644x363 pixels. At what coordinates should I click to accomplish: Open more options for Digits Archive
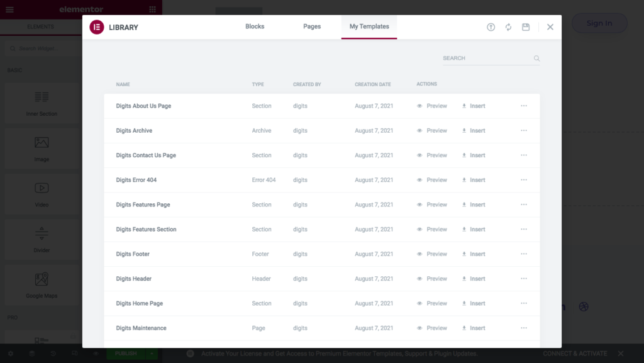524,131
